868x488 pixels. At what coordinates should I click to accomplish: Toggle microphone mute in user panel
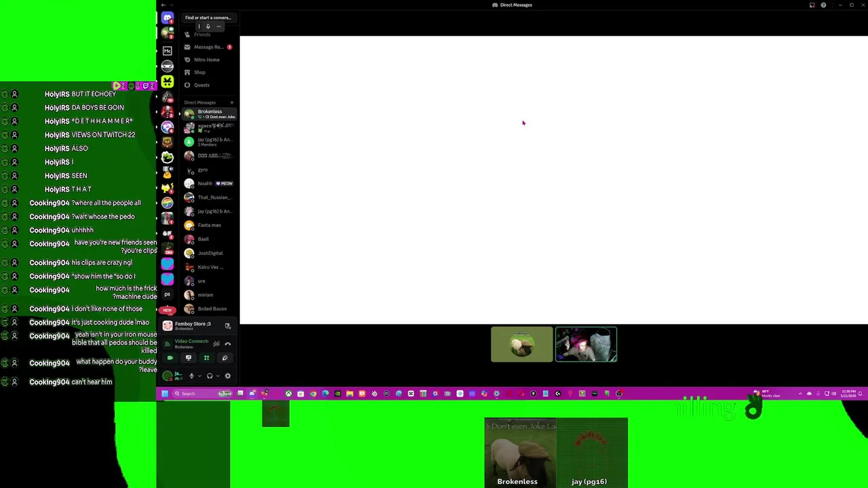coord(191,376)
